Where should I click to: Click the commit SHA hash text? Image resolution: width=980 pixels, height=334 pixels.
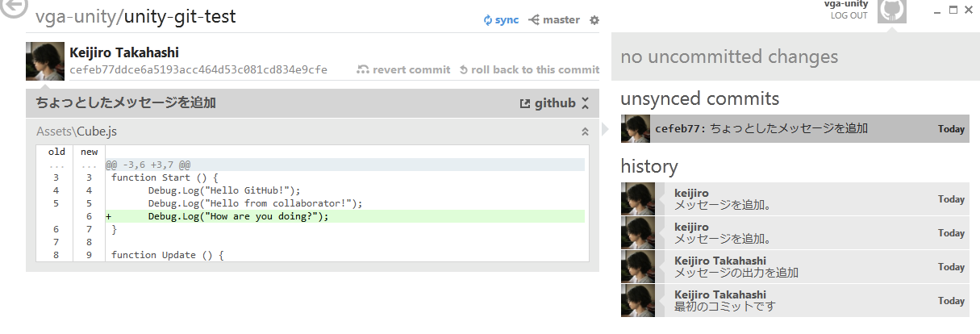[x=198, y=70]
